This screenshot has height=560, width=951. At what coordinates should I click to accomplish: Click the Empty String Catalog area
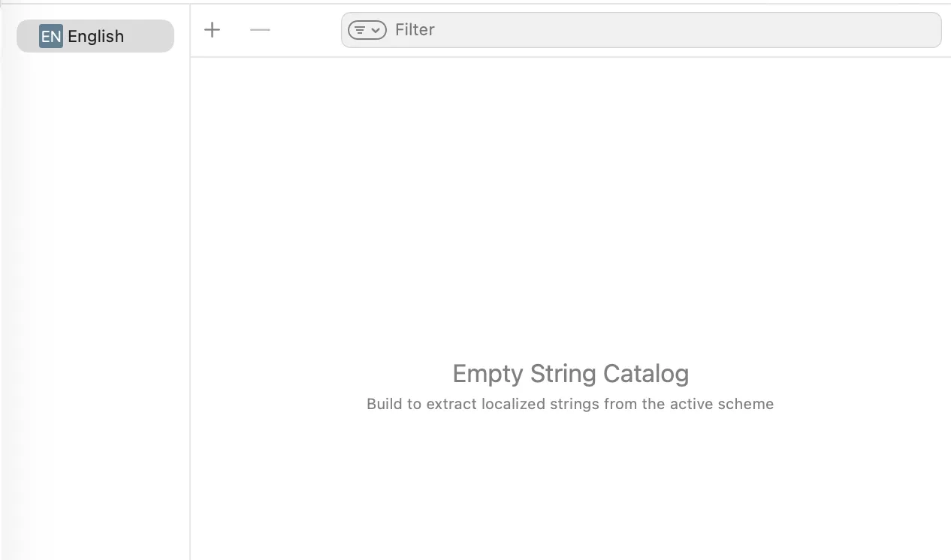coord(570,373)
